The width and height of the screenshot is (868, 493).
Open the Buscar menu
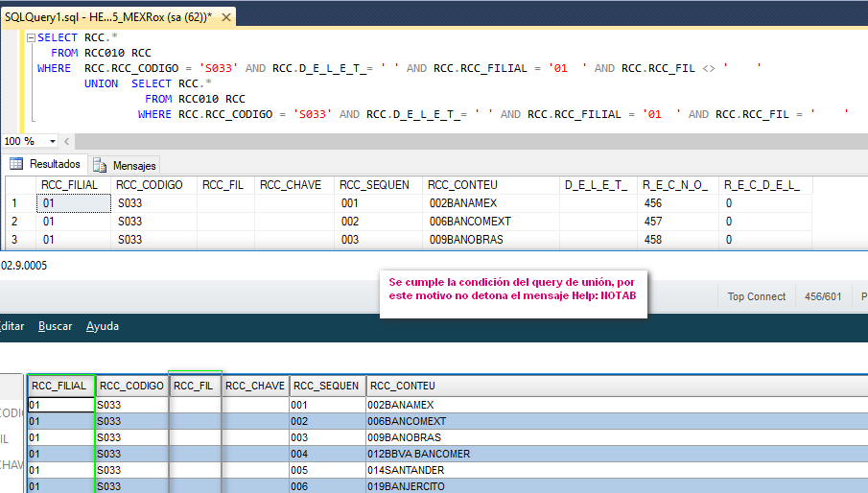[x=55, y=326]
